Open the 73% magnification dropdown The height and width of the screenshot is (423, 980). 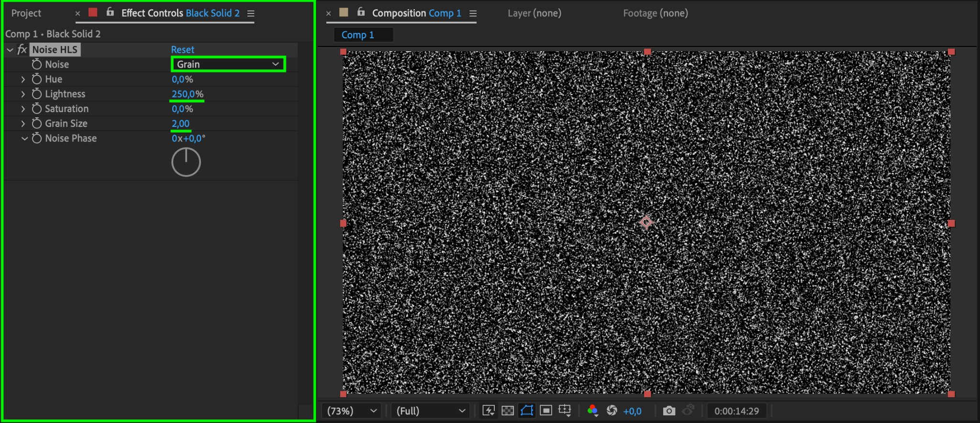(x=352, y=411)
